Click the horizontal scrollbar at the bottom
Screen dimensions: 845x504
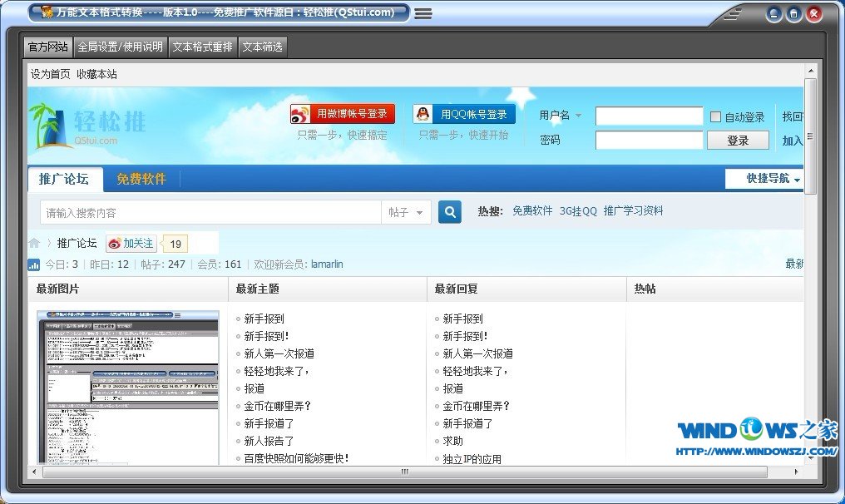pos(403,472)
